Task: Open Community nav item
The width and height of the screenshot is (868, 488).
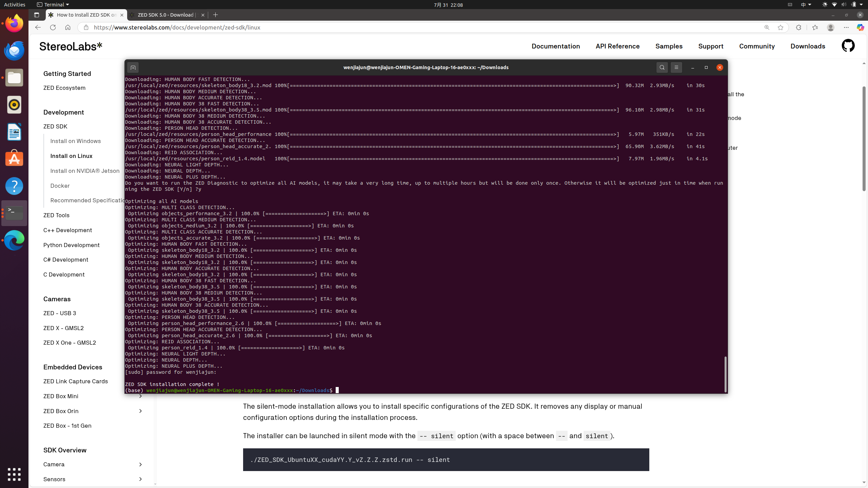Action: (x=757, y=46)
